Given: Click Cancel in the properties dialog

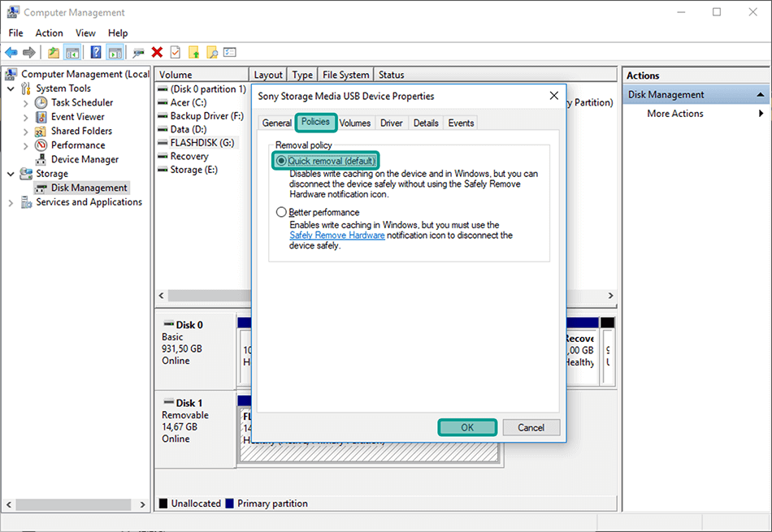Looking at the screenshot, I should [x=531, y=428].
